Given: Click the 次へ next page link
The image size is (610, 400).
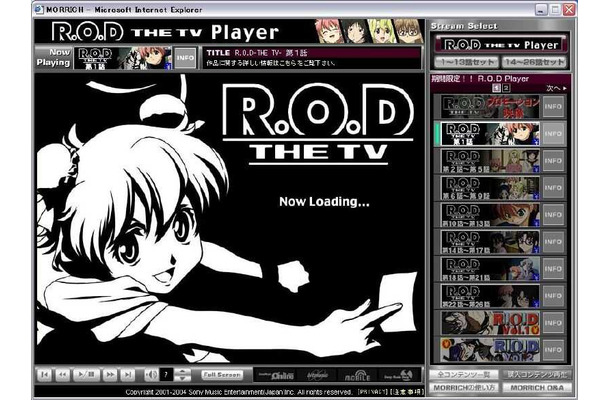Looking at the screenshot, I should click(x=556, y=88).
